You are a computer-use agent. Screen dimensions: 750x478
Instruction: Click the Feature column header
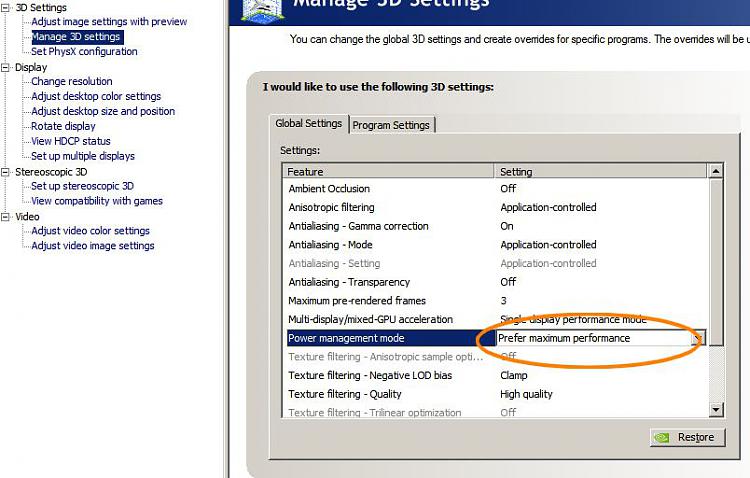coord(388,171)
